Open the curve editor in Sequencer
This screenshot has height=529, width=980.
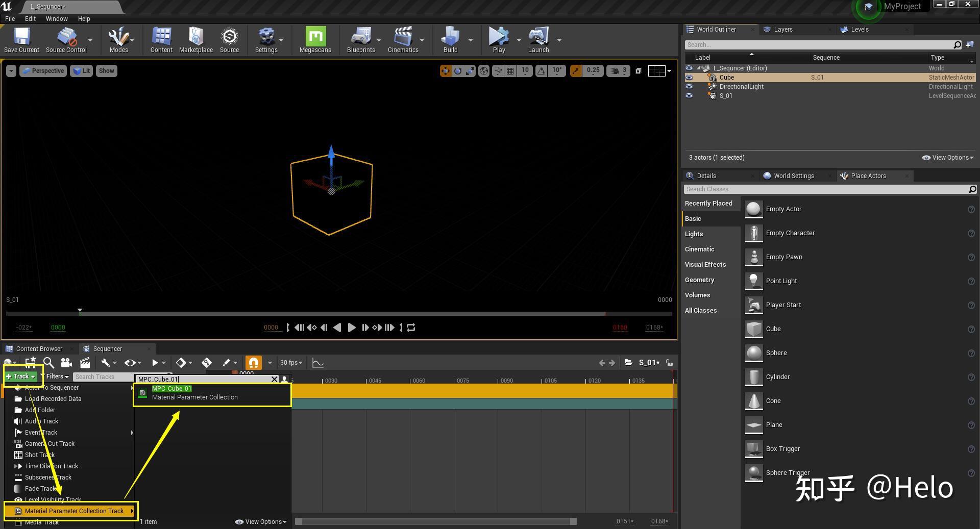click(317, 363)
